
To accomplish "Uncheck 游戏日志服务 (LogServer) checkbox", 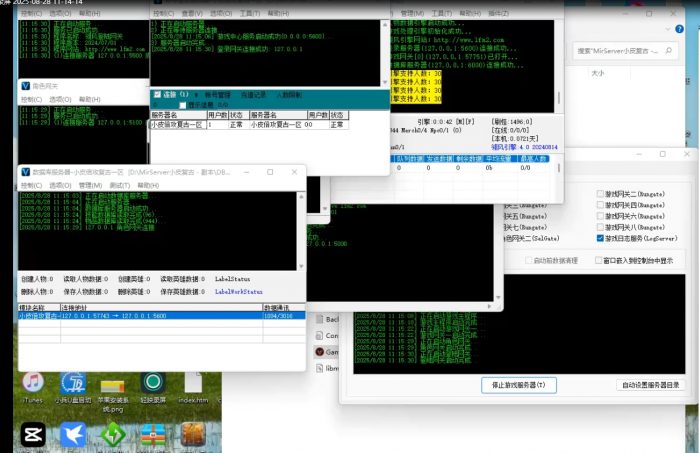I will click(600, 239).
